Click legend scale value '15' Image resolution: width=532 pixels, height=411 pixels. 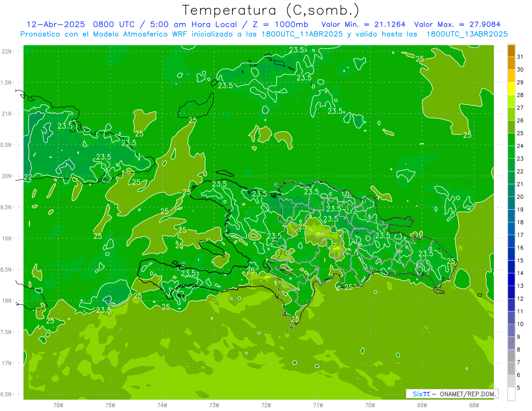(x=520, y=261)
